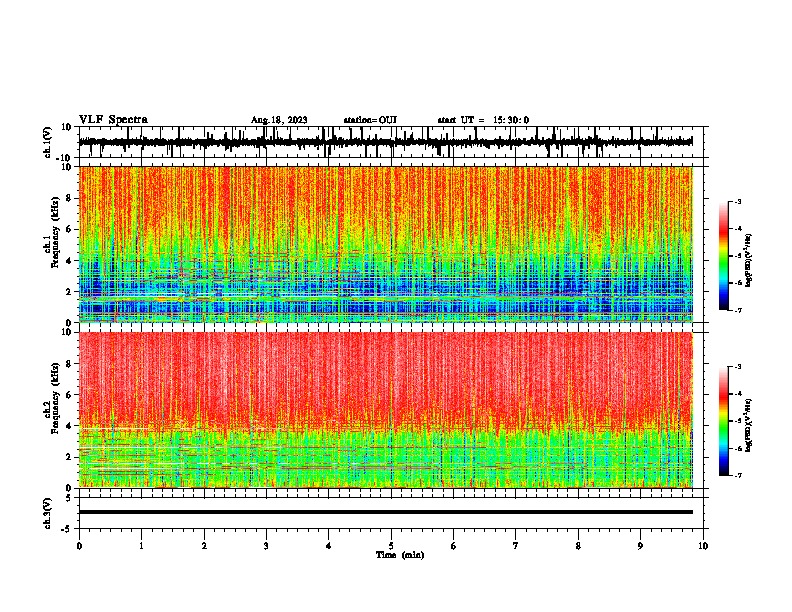Click the time axis tick label '0'

point(79,546)
